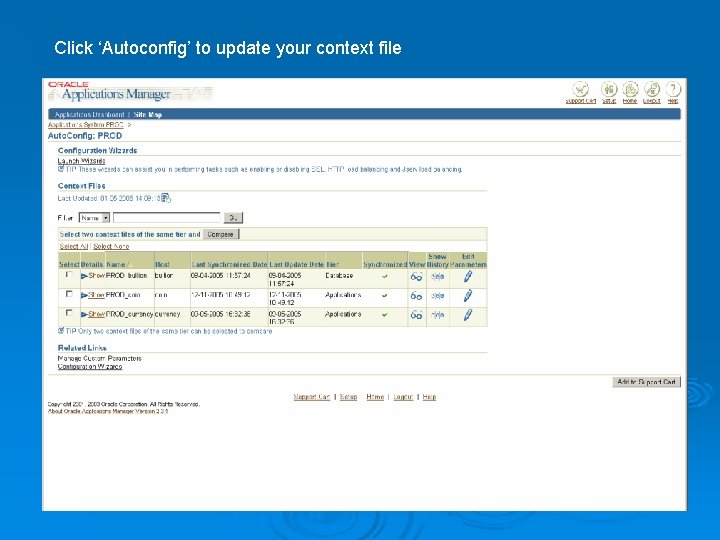This screenshot has height=540, width=720.
Task: Open the Help question mark icon
Action: [x=673, y=89]
